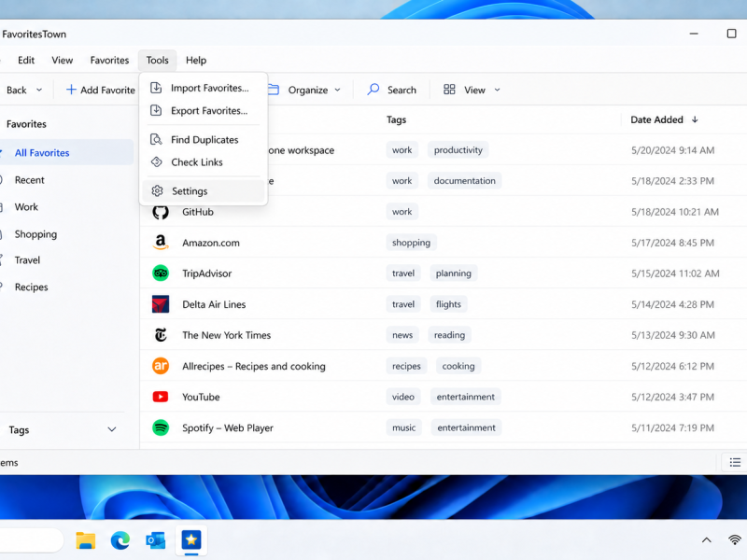Open the Wi-Fi network tray icon
Image resolution: width=747 pixels, height=560 pixels.
735,540
